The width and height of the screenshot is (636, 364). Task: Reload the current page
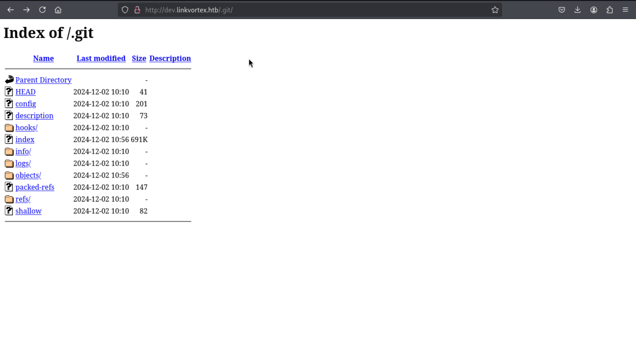pos(42,10)
